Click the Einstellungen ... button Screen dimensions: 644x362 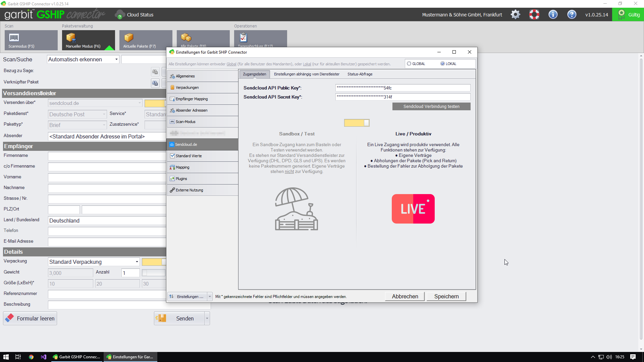(187, 297)
